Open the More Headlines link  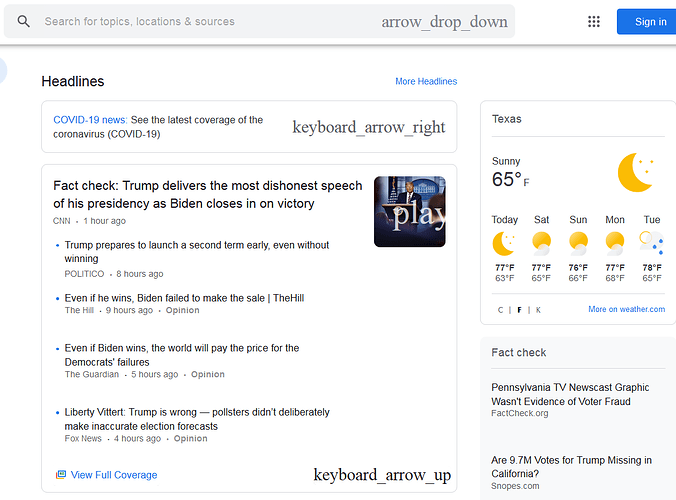tap(426, 81)
